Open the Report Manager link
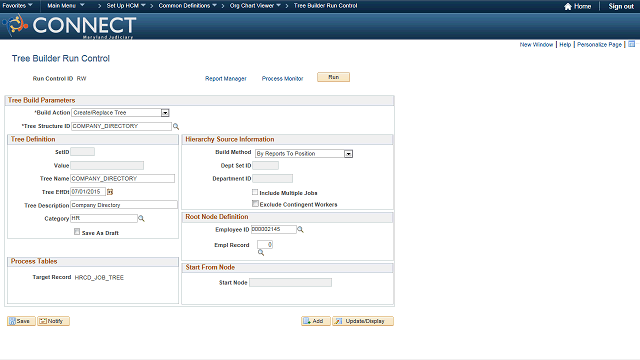Viewport: 640px width, 360px height. click(x=226, y=79)
